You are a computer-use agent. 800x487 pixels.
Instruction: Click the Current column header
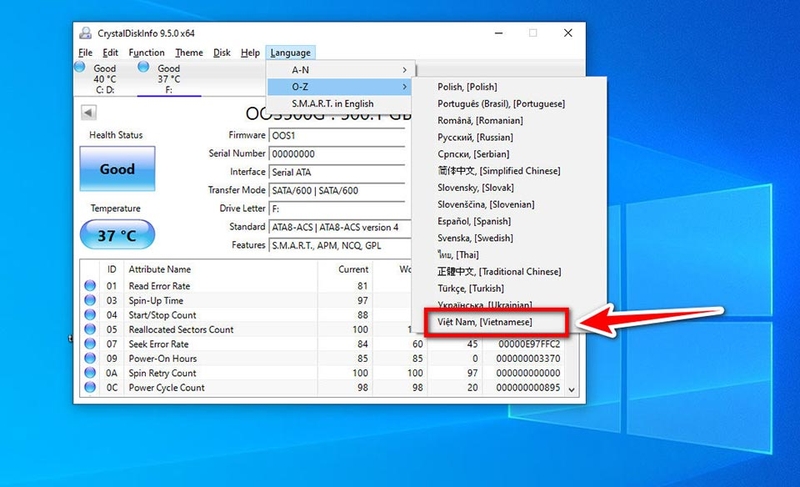point(345,269)
